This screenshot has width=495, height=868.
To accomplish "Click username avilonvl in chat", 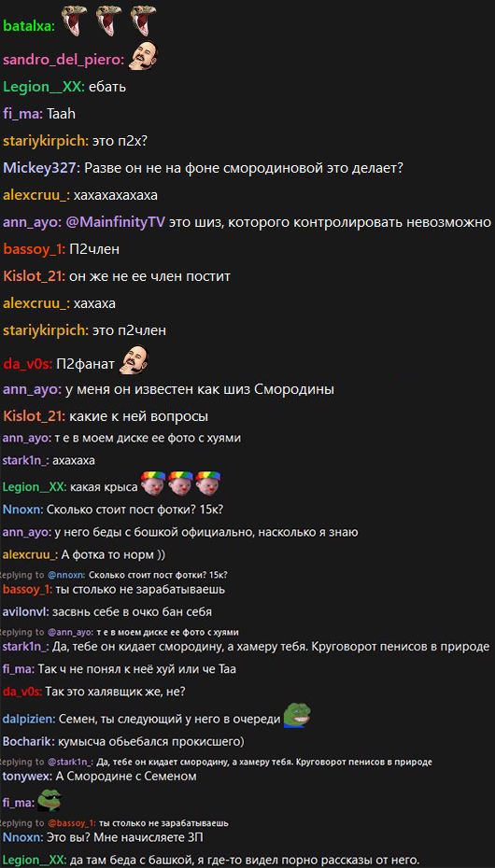I will pos(26,612).
